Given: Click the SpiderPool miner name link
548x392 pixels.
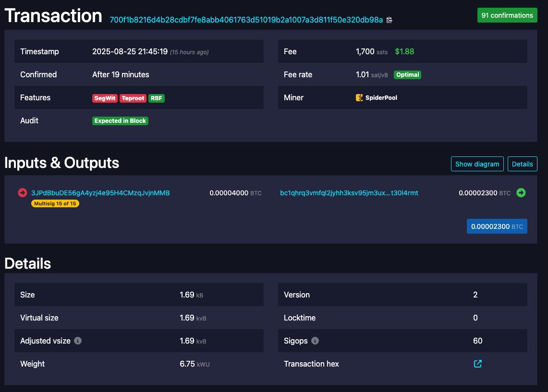Looking at the screenshot, I should (x=382, y=97).
